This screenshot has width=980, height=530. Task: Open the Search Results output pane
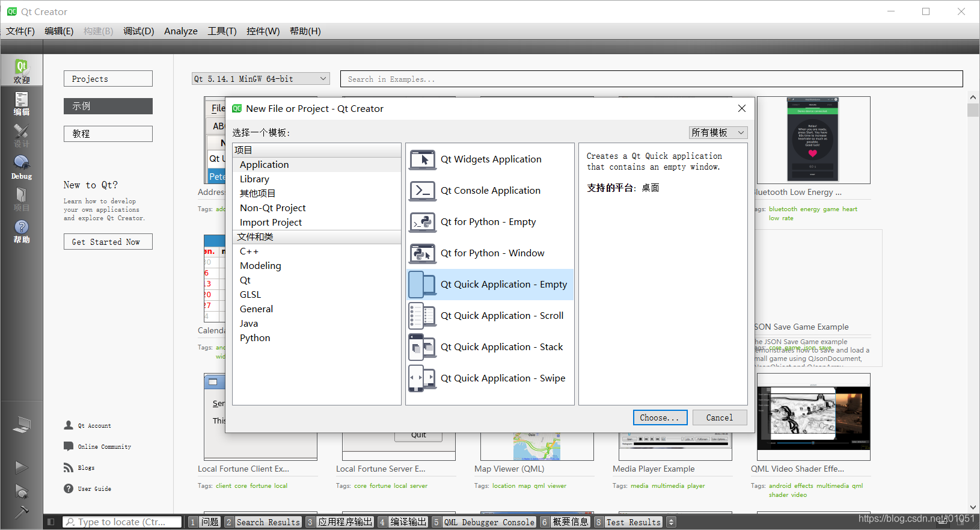point(263,522)
